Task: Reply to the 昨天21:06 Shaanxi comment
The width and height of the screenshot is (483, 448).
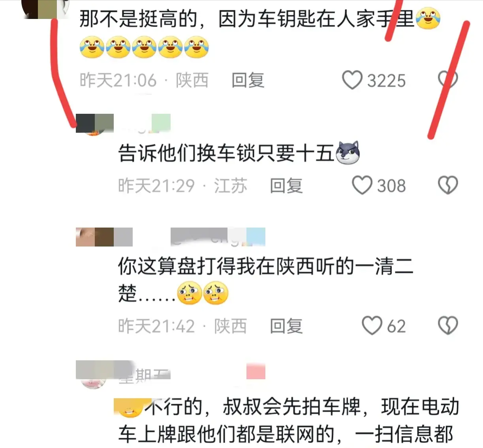Action: [x=248, y=80]
